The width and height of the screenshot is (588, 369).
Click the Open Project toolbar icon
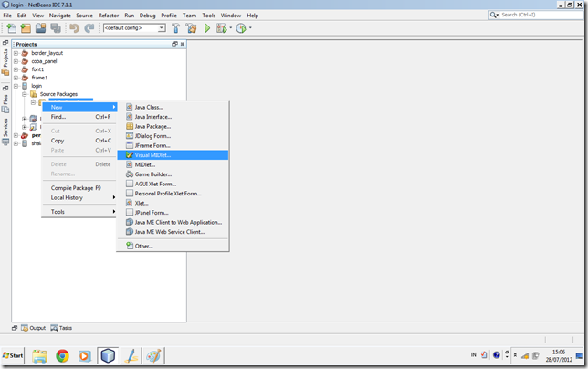(40, 28)
